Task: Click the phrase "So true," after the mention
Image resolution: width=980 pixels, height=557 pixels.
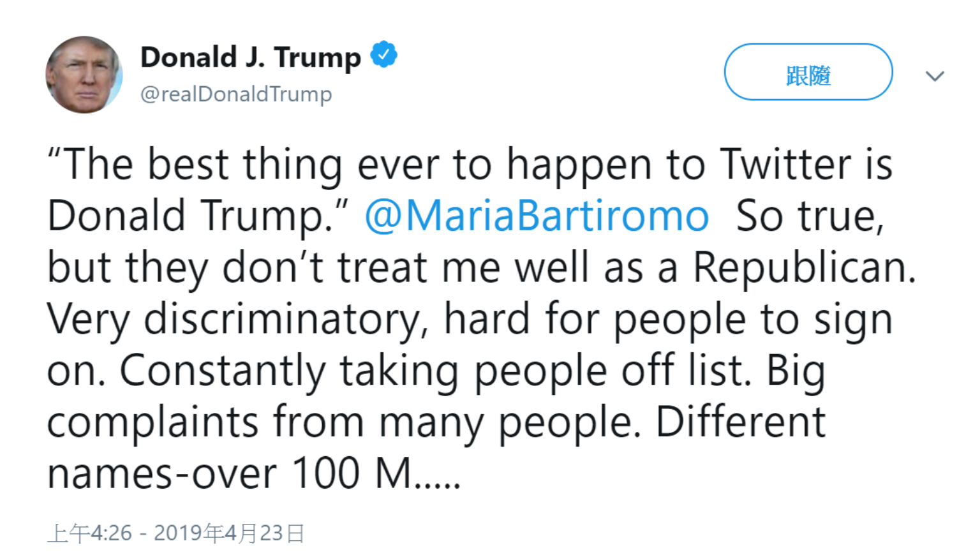Action: [x=810, y=216]
